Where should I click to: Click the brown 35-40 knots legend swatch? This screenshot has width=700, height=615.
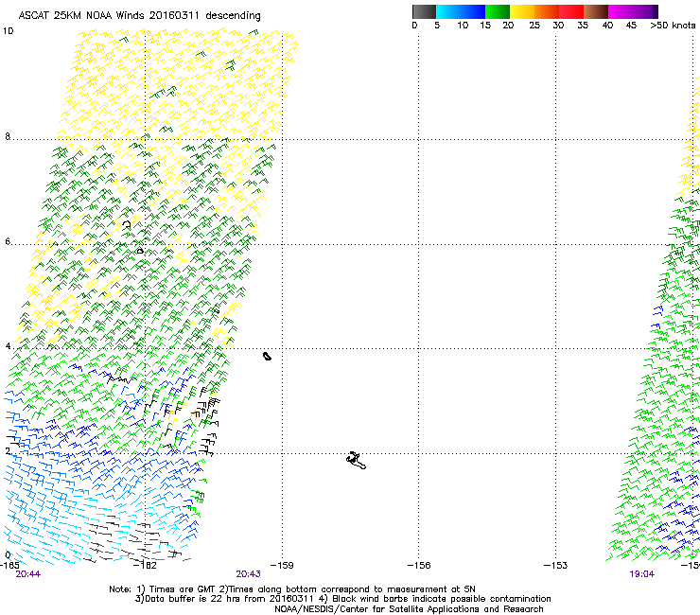(x=596, y=11)
